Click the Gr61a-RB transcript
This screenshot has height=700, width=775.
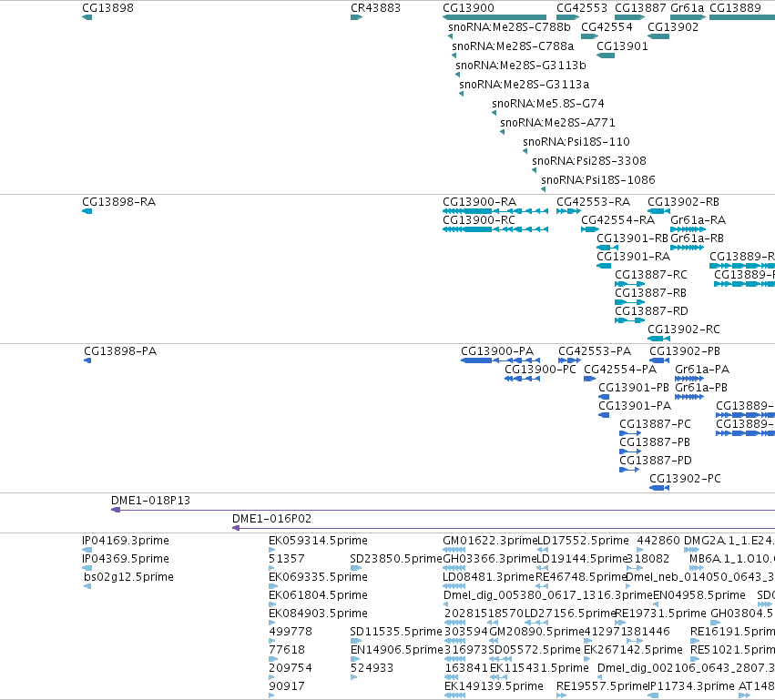pyautogui.click(x=687, y=248)
